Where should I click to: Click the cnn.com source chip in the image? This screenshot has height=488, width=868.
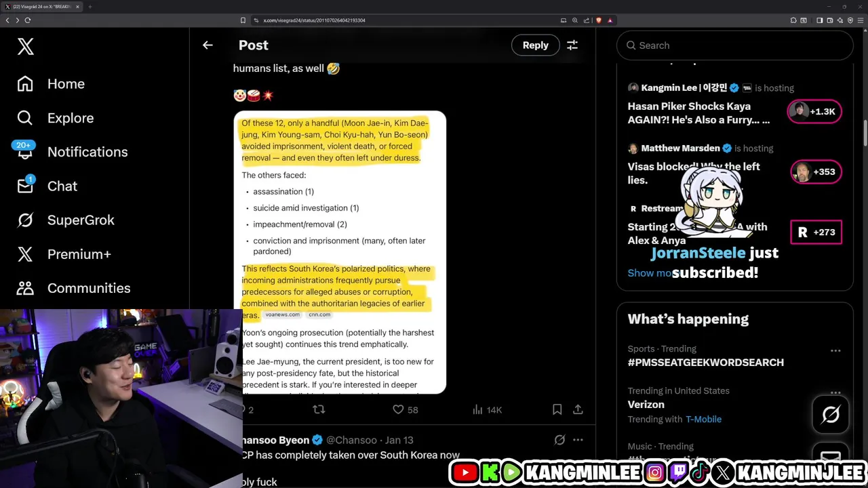point(319,314)
